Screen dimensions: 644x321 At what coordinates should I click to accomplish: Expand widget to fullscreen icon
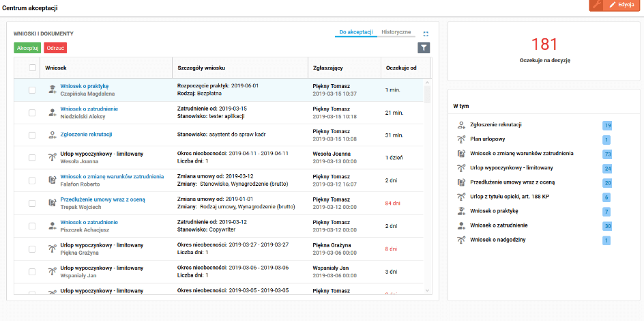(426, 33)
